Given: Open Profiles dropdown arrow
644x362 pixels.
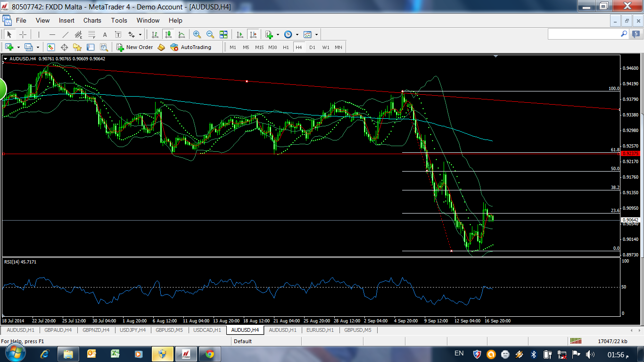Looking at the screenshot, I should [37, 47].
